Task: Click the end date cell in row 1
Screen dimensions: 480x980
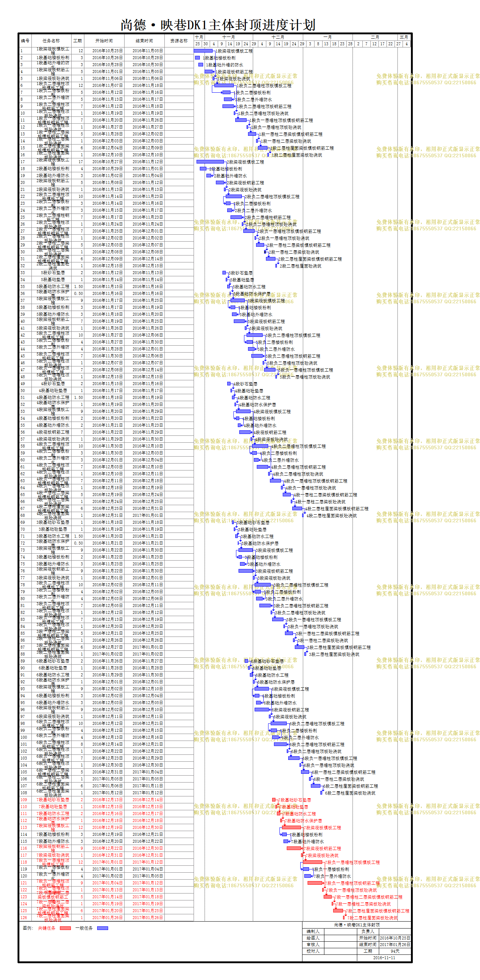Action: tap(144, 51)
